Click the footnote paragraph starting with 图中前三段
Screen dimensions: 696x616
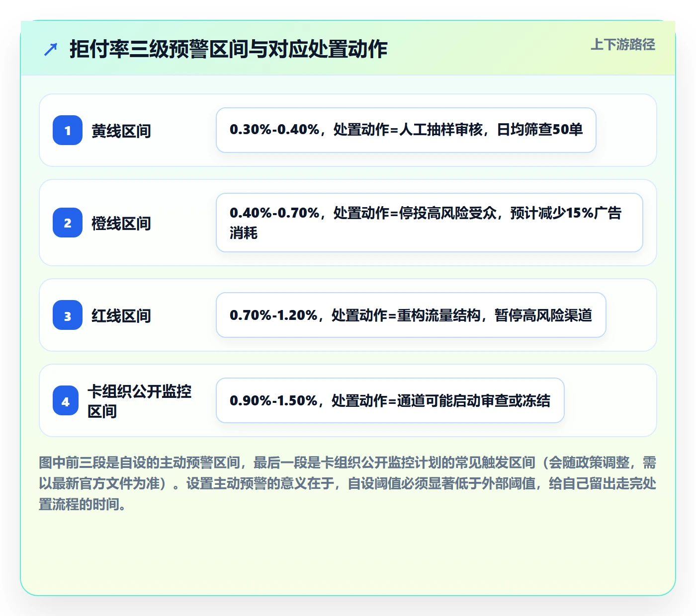tap(348, 483)
